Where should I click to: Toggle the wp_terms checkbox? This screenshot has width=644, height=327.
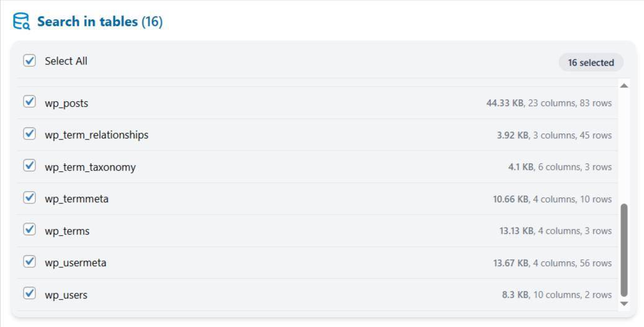[29, 230]
